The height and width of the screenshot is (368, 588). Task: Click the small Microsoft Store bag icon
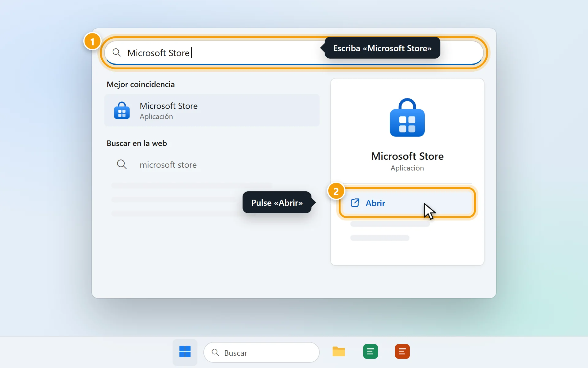point(122,110)
